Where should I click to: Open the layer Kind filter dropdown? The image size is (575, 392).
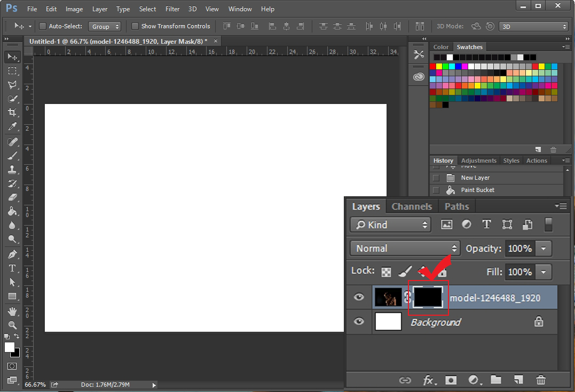[x=390, y=225]
